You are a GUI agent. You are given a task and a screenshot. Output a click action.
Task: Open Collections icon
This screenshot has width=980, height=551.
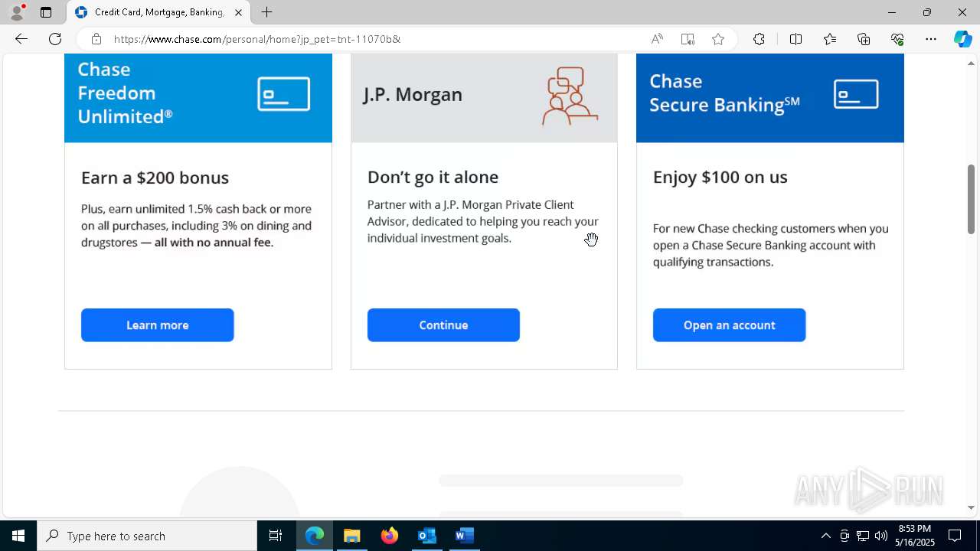(864, 39)
